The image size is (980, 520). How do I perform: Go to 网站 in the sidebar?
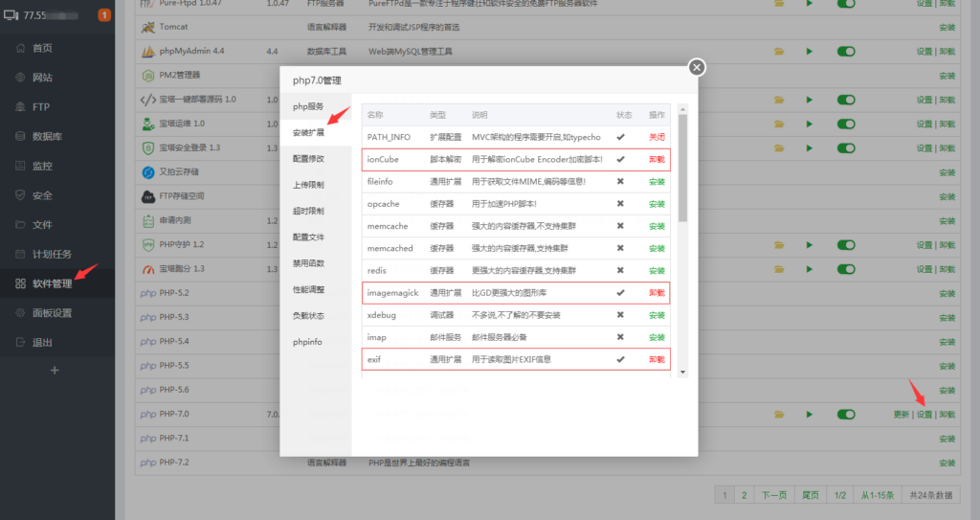(42, 78)
